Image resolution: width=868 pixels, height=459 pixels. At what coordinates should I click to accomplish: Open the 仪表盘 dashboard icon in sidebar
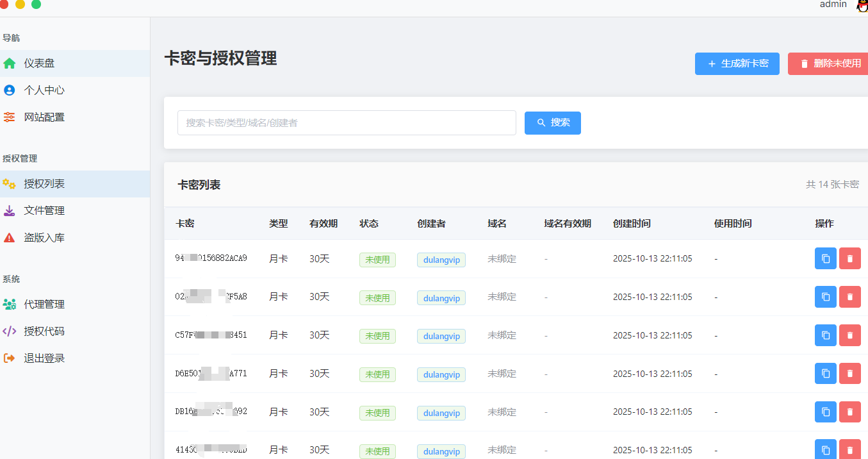click(x=9, y=63)
